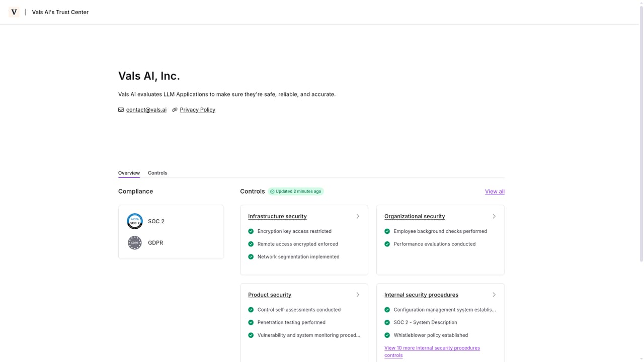This screenshot has height=362, width=644.
Task: Click green check beside Whistleblower policy established
Action: coord(387,335)
